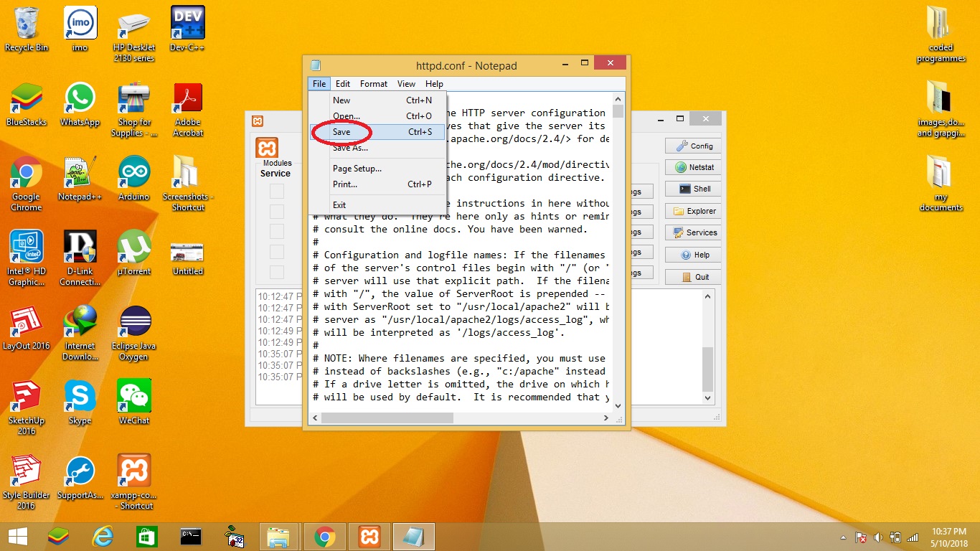Choose Page Setup... from the File menu
This screenshot has width=980, height=551.
tap(377, 169)
